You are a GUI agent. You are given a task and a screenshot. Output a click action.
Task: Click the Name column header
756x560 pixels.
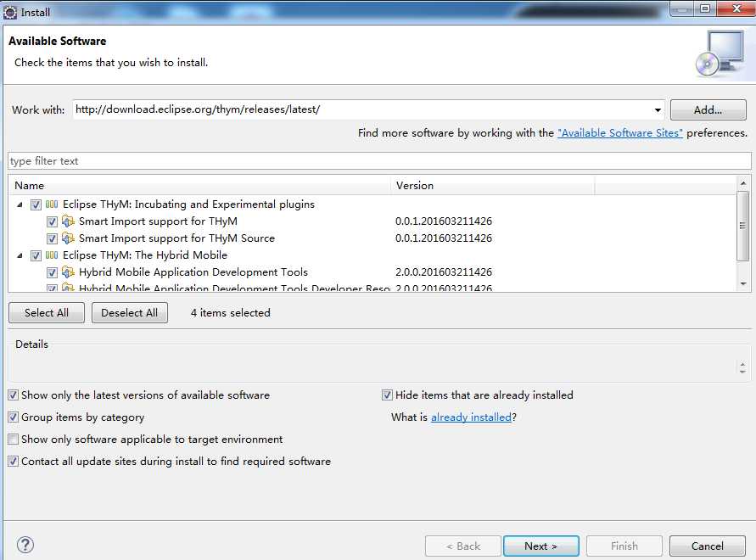(x=199, y=186)
